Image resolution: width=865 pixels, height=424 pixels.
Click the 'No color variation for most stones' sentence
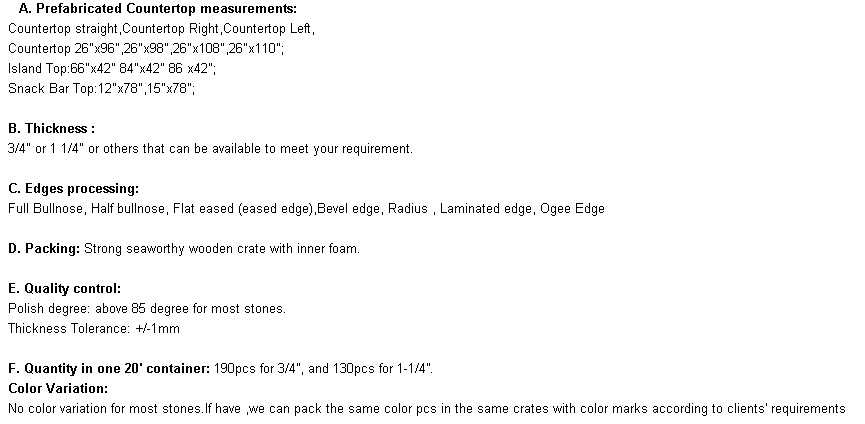(106, 409)
